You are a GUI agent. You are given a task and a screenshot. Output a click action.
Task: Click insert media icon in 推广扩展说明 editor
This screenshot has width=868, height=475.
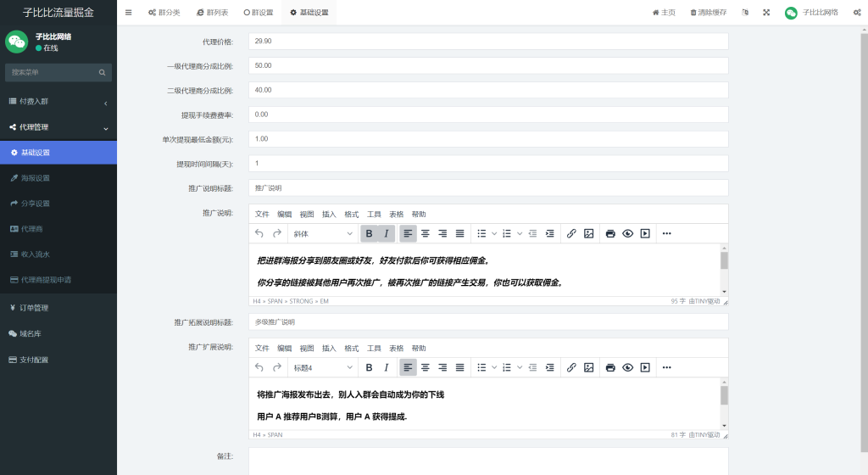pos(645,367)
